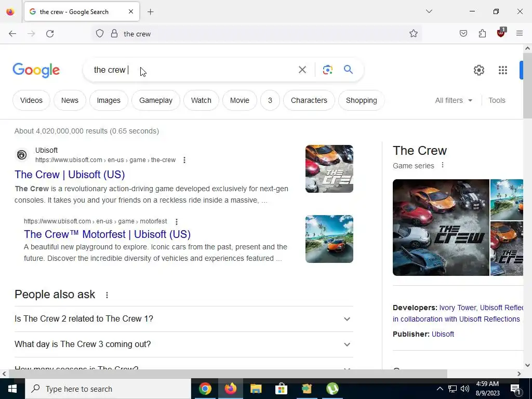Submit search with magnifier icon
The height and width of the screenshot is (399, 532).
coord(348,70)
